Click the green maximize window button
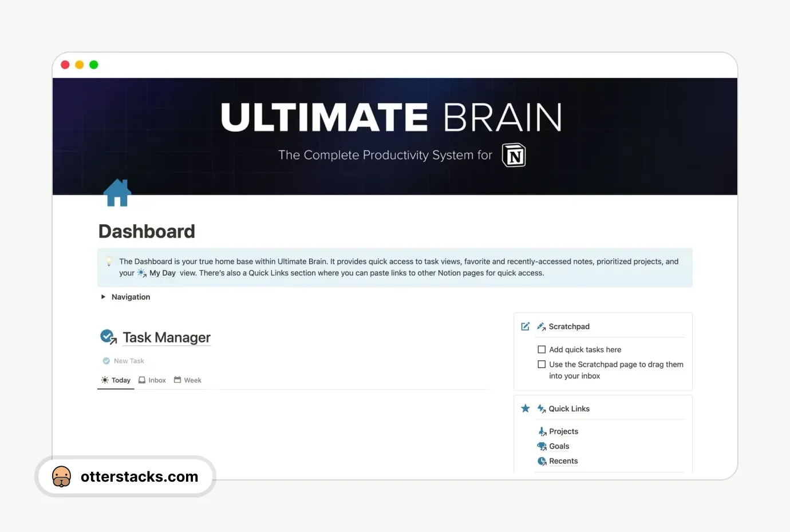 (94, 65)
